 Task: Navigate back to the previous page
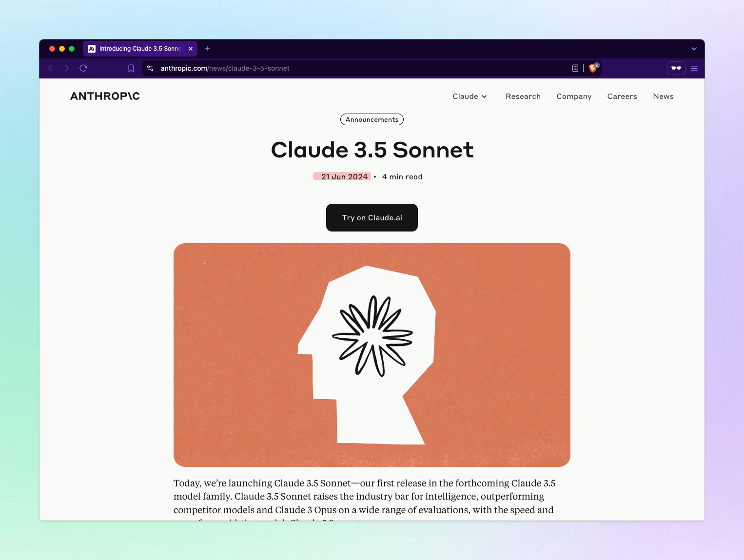point(51,68)
